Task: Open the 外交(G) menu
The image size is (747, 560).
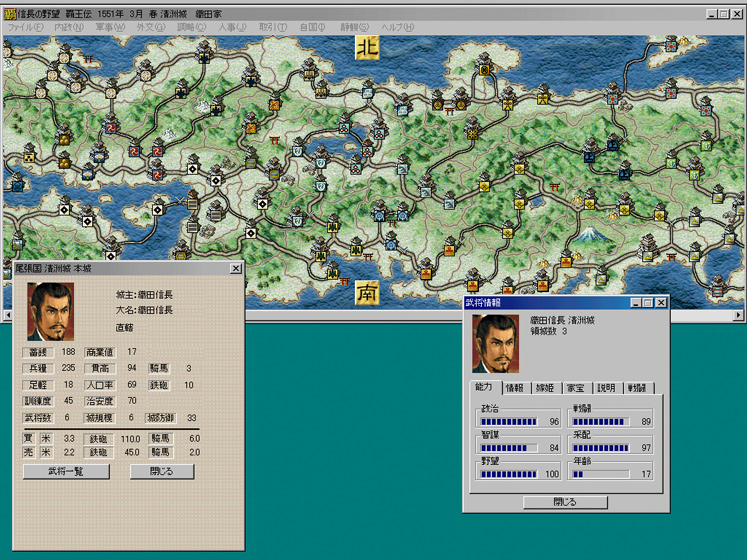Action: click(151, 27)
